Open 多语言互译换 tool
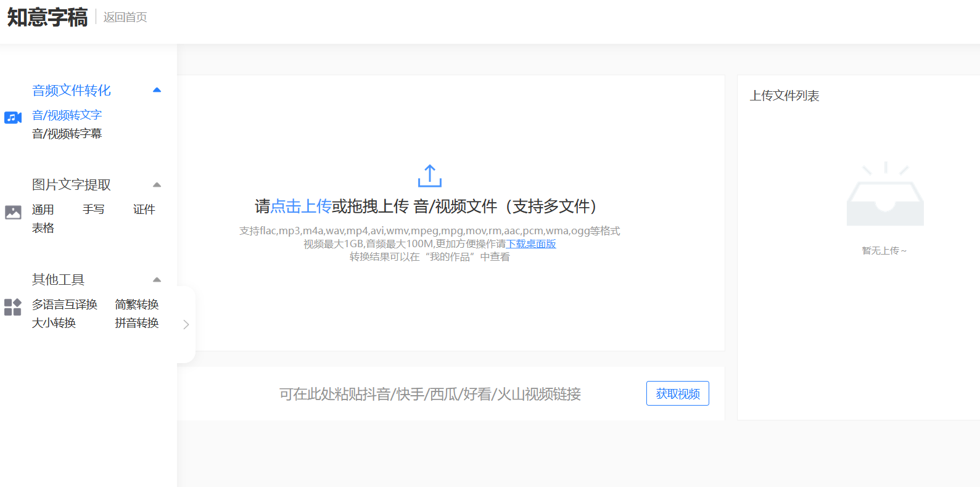980x487 pixels. click(x=65, y=305)
